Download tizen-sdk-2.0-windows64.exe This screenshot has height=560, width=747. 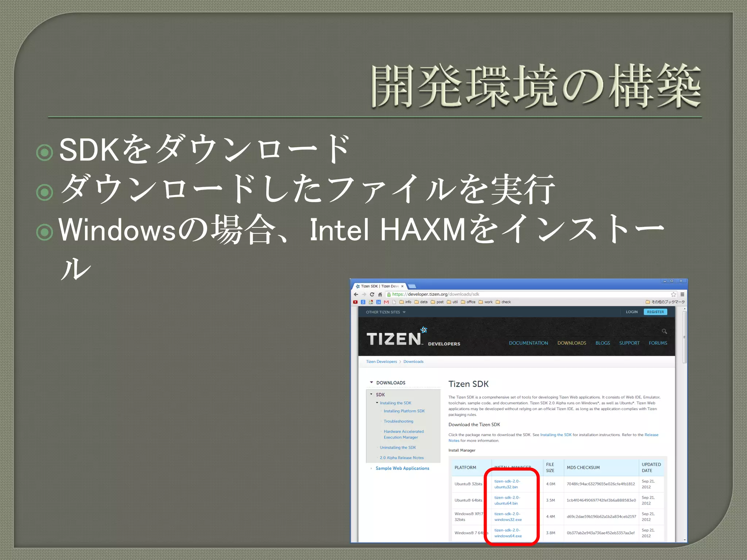click(508, 533)
